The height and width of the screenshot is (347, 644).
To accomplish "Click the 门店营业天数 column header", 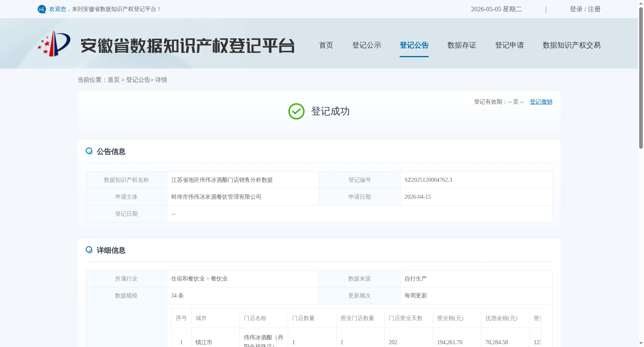I will tap(406, 318).
